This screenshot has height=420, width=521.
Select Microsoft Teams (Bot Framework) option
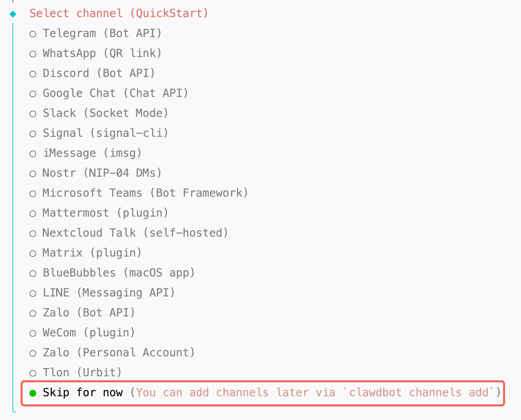[33, 194]
